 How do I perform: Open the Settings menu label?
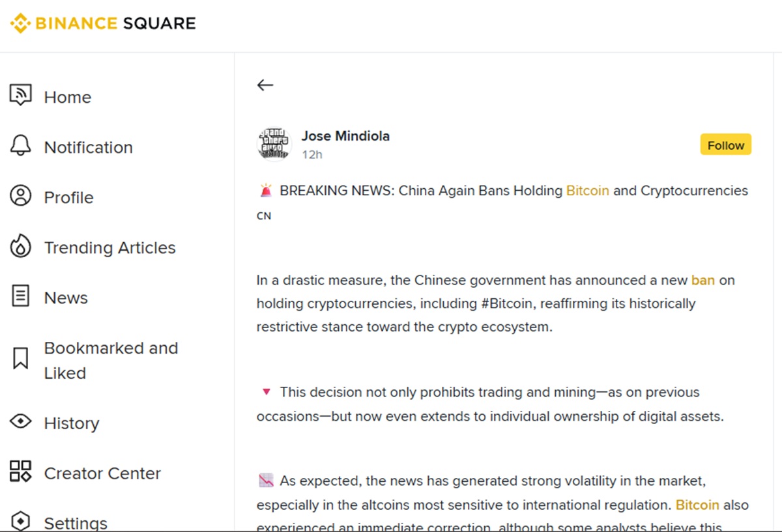click(76, 523)
